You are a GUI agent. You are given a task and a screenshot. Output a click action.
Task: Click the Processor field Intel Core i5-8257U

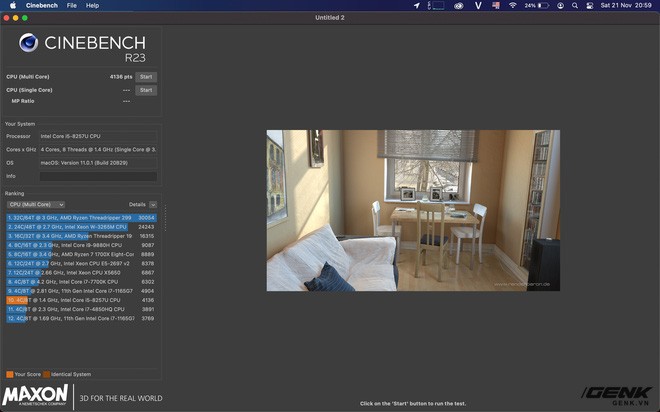tap(98, 136)
